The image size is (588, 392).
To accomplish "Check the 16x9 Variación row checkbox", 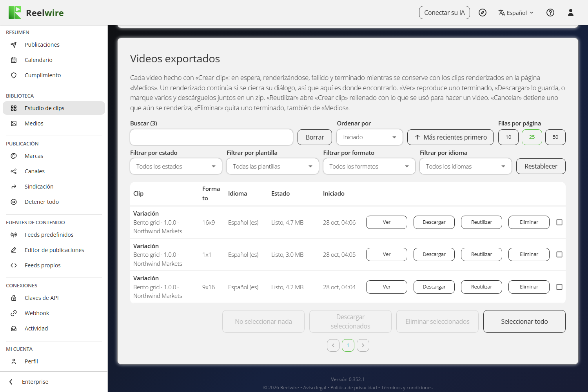I will (x=559, y=222).
